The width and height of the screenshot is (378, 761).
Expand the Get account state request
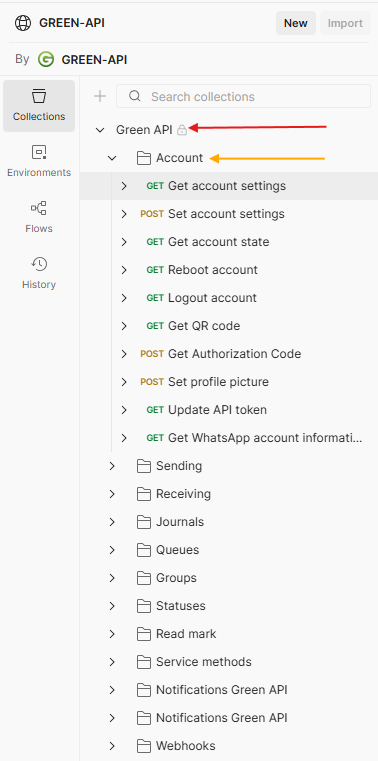tap(124, 242)
